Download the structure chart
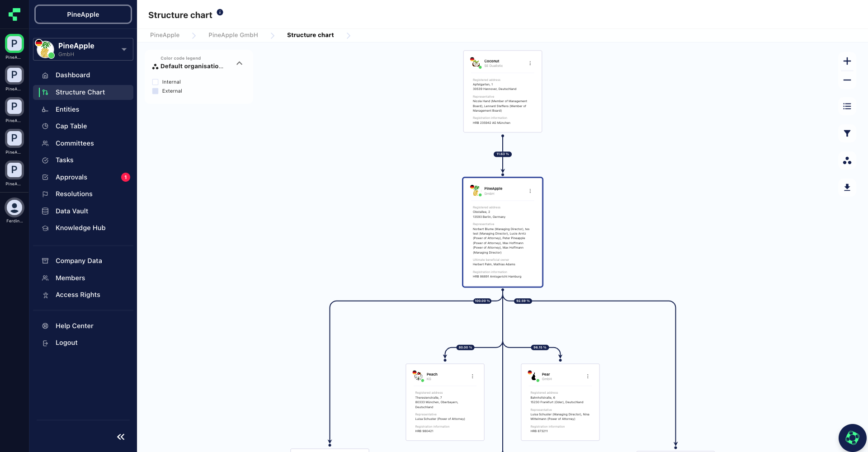The width and height of the screenshot is (868, 452). coord(848,188)
